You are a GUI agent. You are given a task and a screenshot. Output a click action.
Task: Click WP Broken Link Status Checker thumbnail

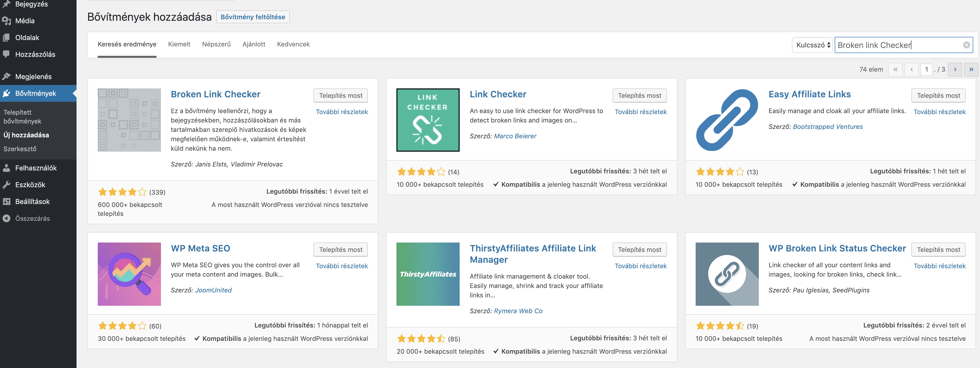coord(727,274)
